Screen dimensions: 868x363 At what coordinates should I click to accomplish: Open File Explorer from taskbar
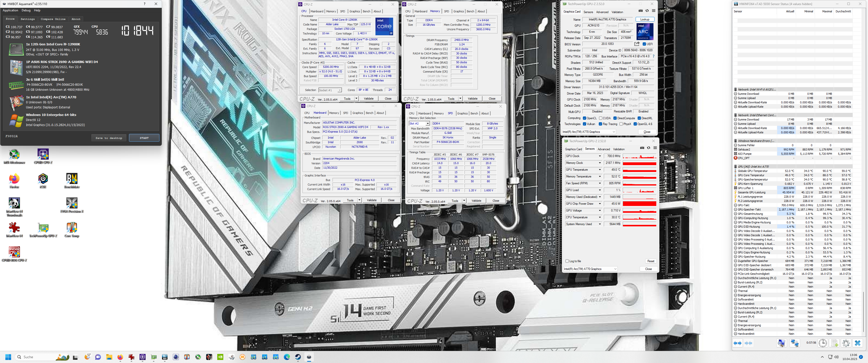tap(109, 357)
